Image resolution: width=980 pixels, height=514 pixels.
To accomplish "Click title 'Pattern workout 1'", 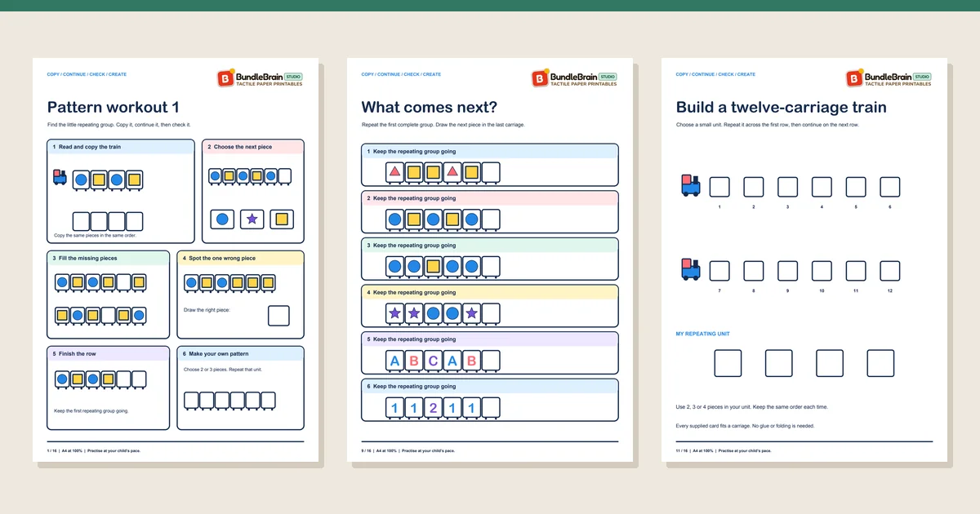I will click(x=114, y=107).
